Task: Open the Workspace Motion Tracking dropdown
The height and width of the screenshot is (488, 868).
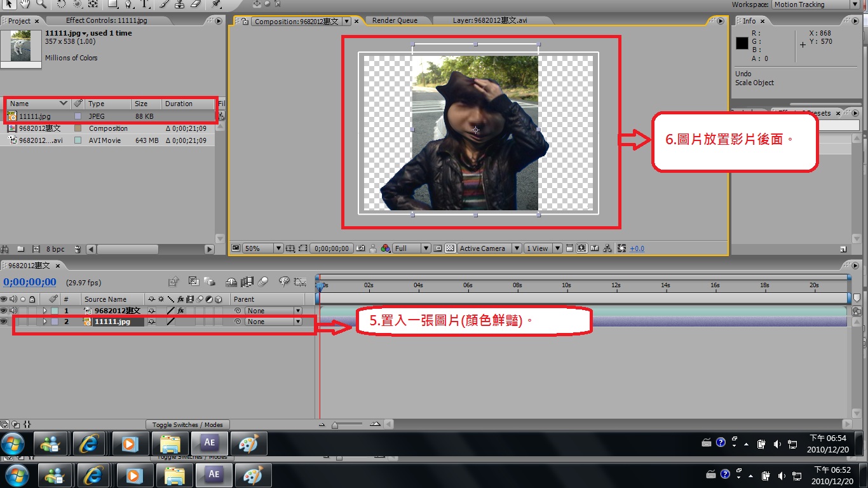Action: tap(816, 4)
